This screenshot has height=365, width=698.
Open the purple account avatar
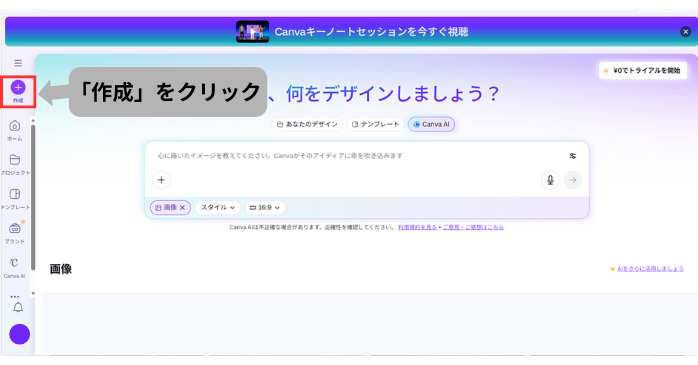point(20,334)
